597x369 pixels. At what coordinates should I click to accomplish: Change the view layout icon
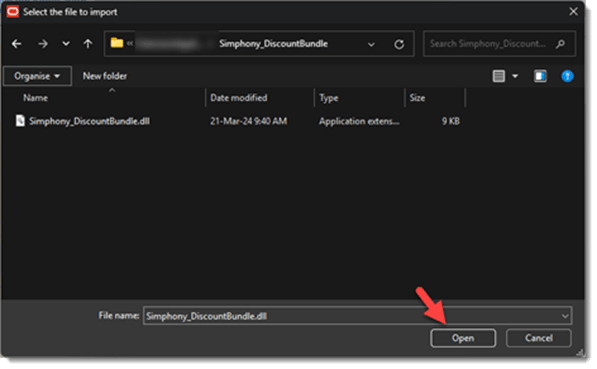point(498,76)
